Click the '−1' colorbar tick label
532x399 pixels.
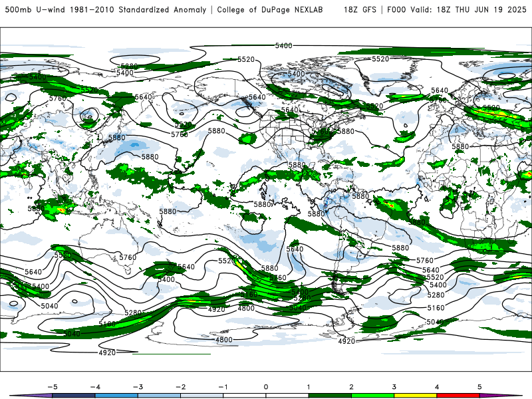(223, 387)
